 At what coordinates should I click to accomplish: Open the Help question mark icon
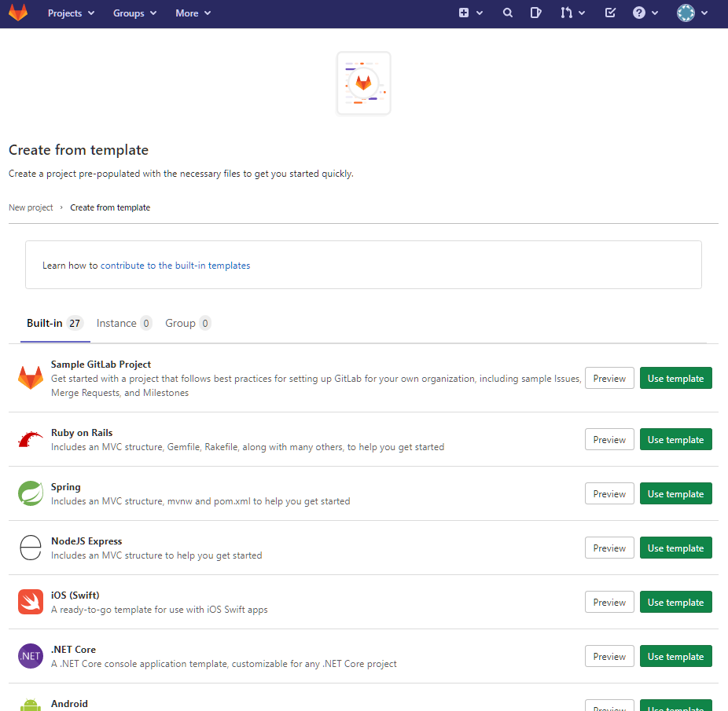pyautogui.click(x=639, y=13)
